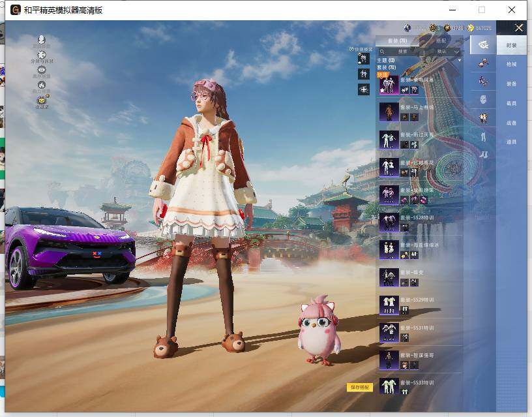Click the search magnifier icon
This screenshot has height=417, width=532.
point(382,52)
